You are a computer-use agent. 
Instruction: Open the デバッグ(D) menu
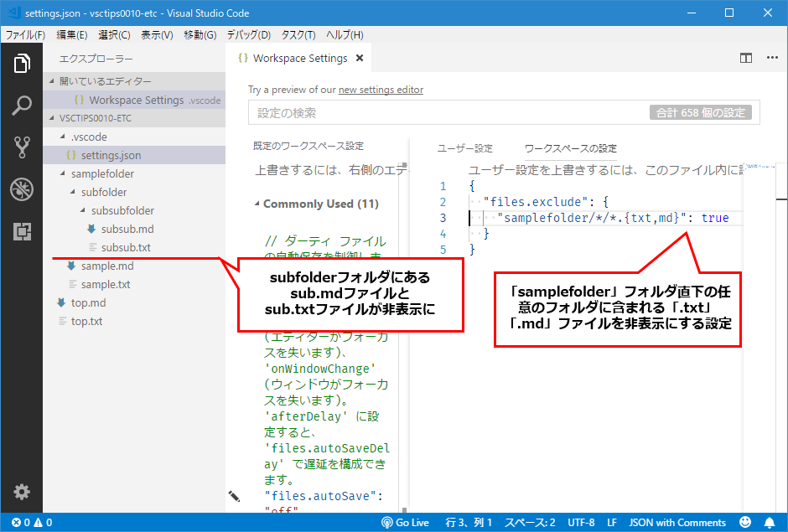[249, 34]
